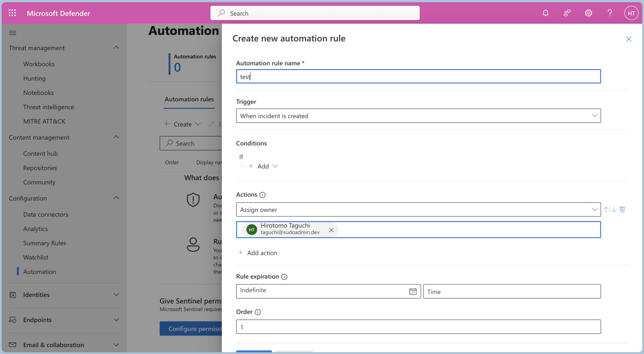The image size is (644, 354).
Task: Select Hunting in the sidebar
Action: pyautogui.click(x=34, y=78)
